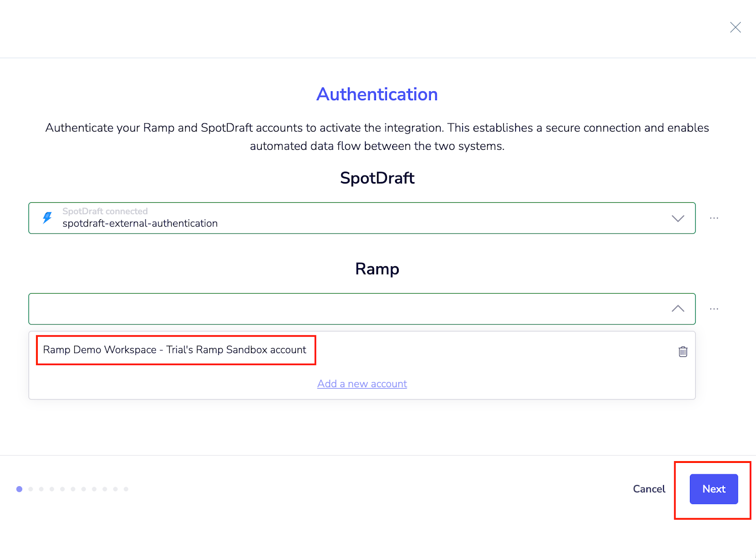Collapse the Ramp account list chevron
756x558 pixels.
(678, 309)
